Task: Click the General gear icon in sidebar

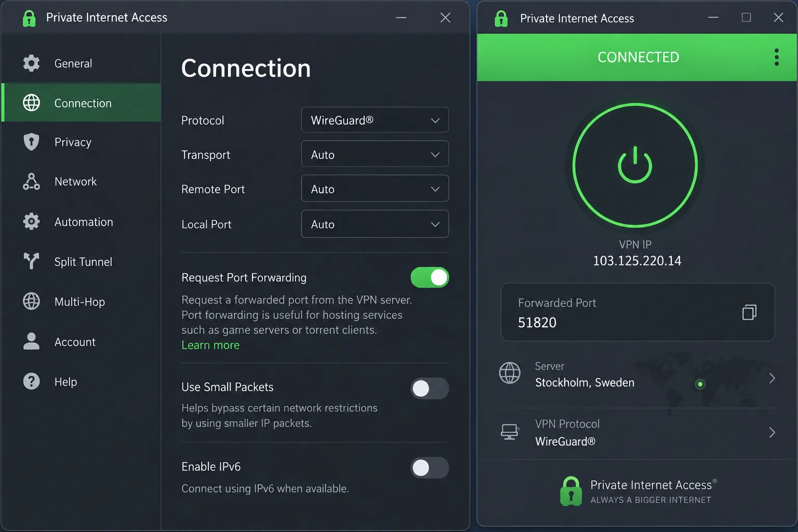Action: [31, 63]
